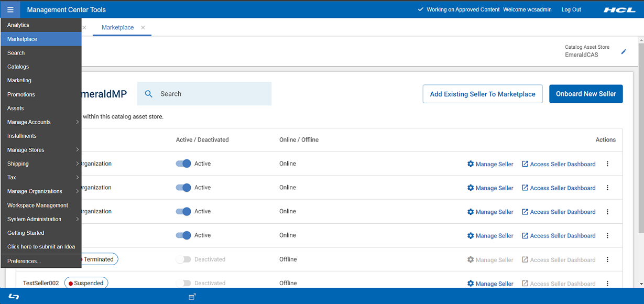Click the HCL logo in header
Image resolution: width=644 pixels, height=304 pixels.
(619, 10)
